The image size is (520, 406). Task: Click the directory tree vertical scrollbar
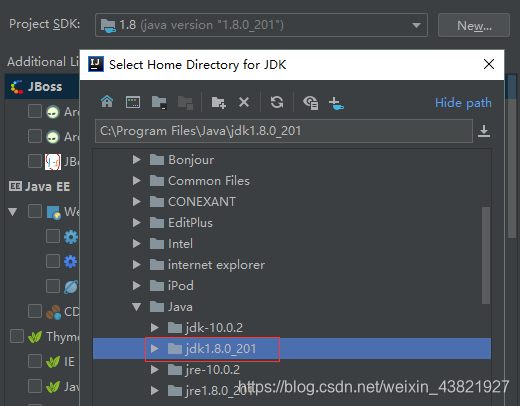(486, 255)
